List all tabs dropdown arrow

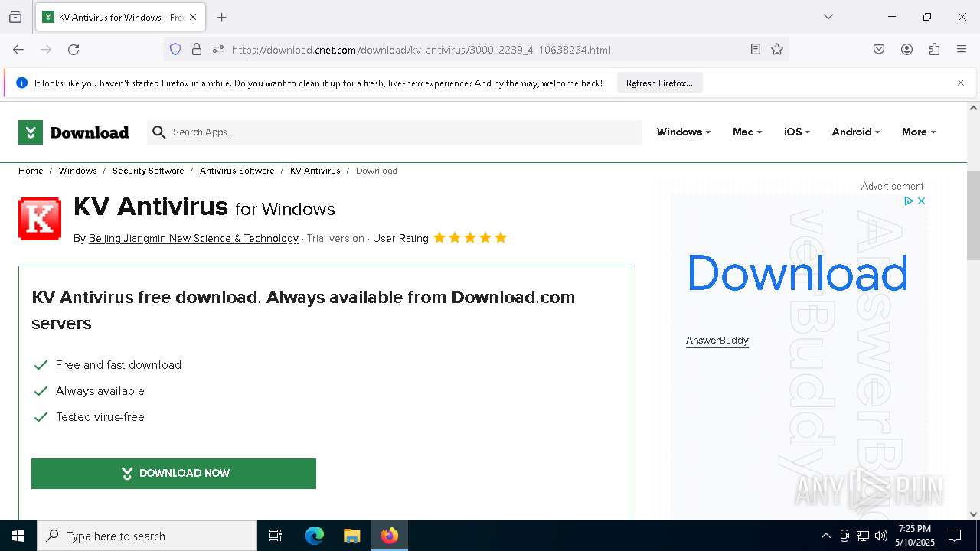click(828, 17)
